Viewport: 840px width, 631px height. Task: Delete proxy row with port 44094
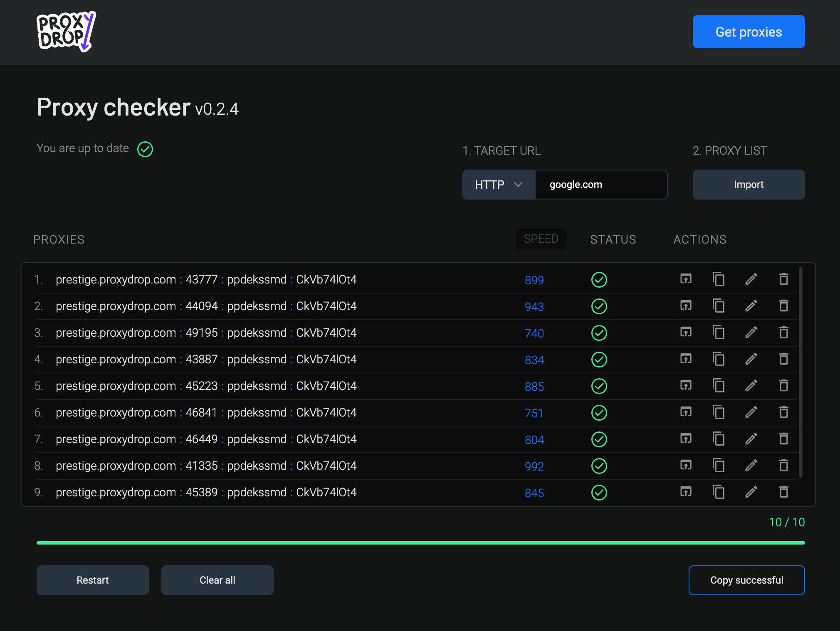[783, 306]
